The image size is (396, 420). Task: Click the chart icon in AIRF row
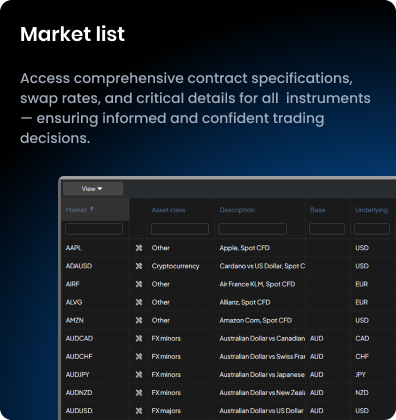pos(139,284)
